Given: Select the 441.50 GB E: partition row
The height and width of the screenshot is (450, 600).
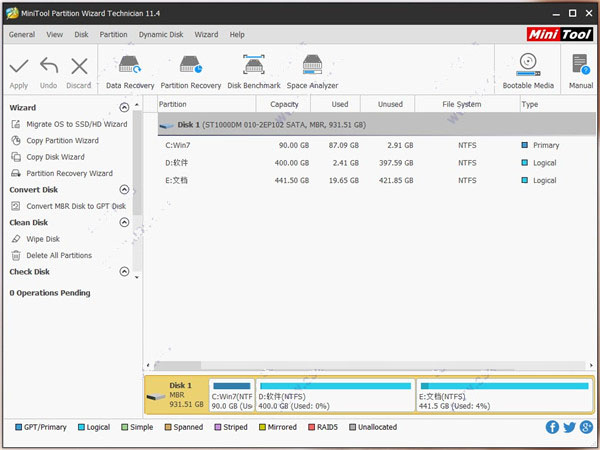Looking at the screenshot, I should 377,180.
